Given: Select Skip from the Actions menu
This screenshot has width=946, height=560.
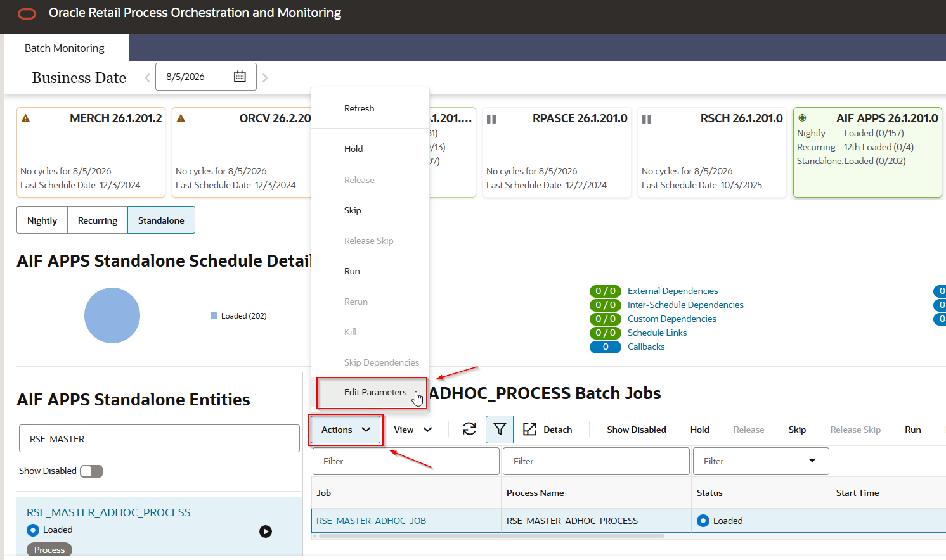Looking at the screenshot, I should pyautogui.click(x=353, y=210).
